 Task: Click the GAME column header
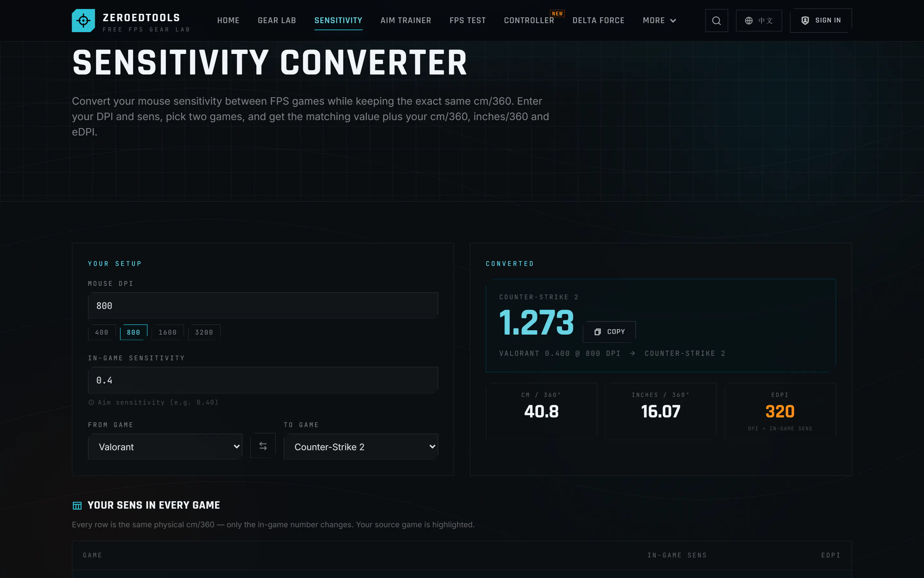(92, 555)
